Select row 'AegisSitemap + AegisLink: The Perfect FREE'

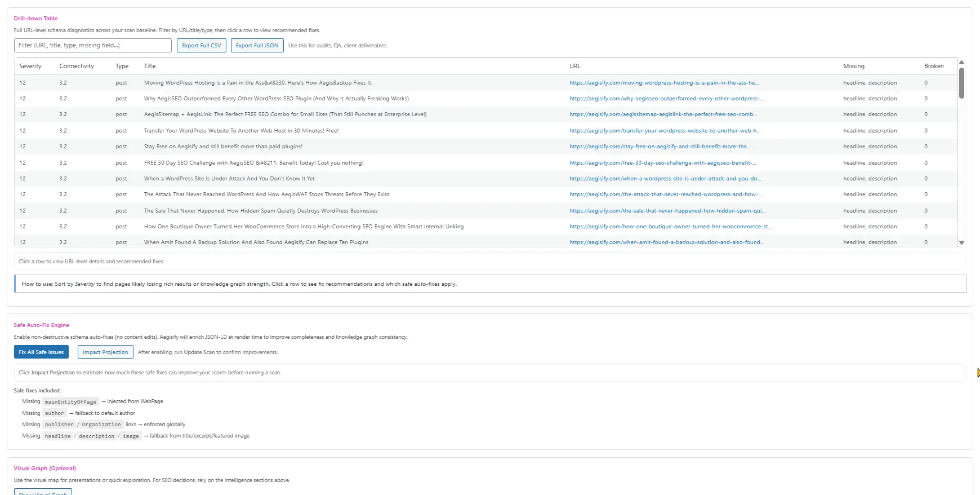(x=485, y=114)
